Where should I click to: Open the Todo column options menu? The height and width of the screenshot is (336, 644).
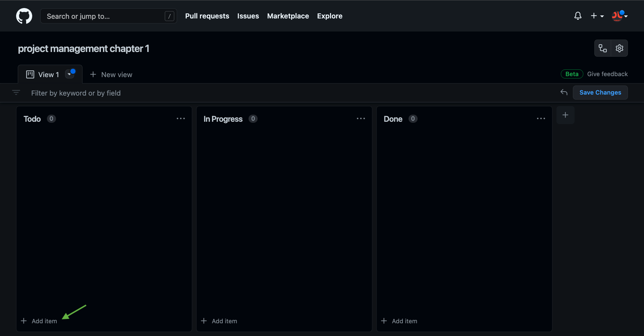pyautogui.click(x=181, y=119)
